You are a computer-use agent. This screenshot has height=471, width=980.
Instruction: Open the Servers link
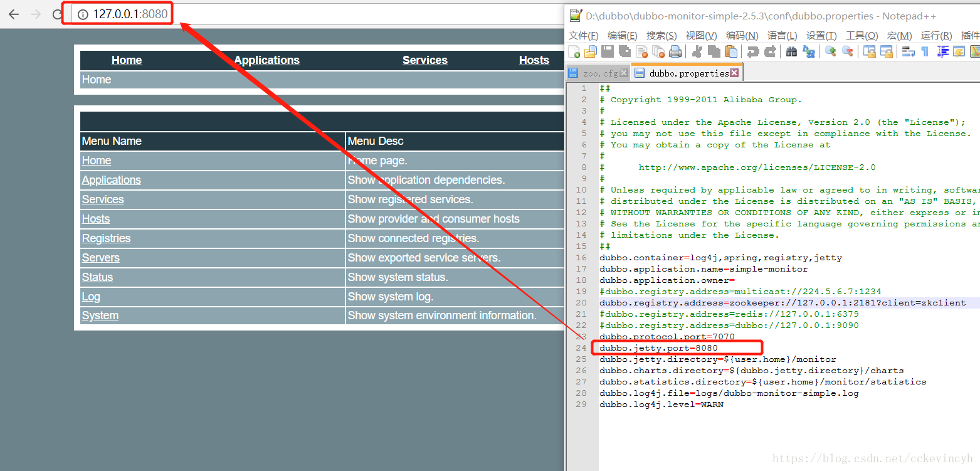coord(101,258)
